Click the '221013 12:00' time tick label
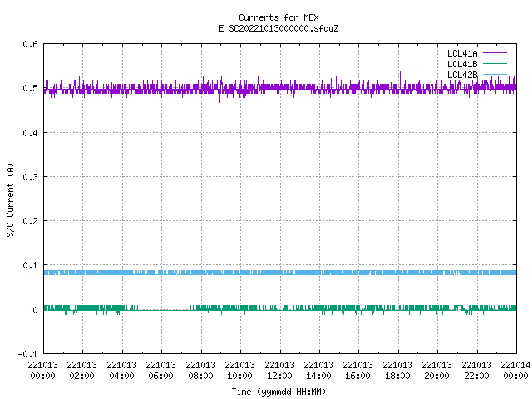This screenshot has height=399, width=532. (x=279, y=370)
